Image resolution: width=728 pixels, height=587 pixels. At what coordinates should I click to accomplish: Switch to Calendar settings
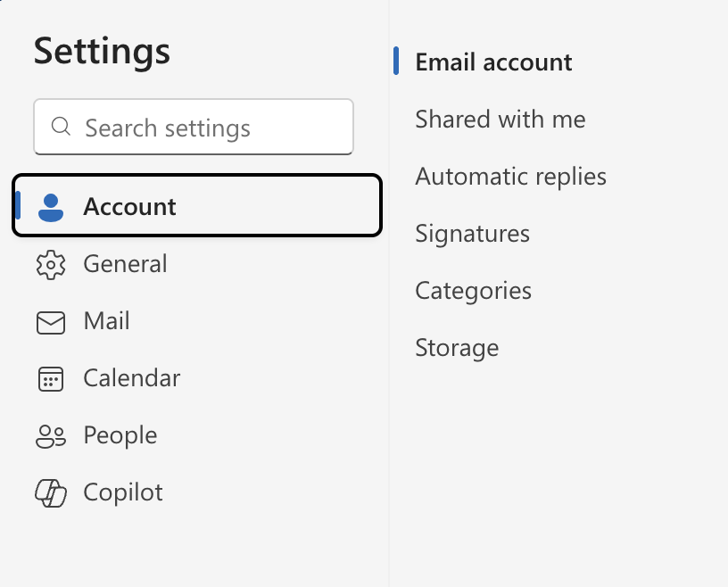tap(131, 378)
